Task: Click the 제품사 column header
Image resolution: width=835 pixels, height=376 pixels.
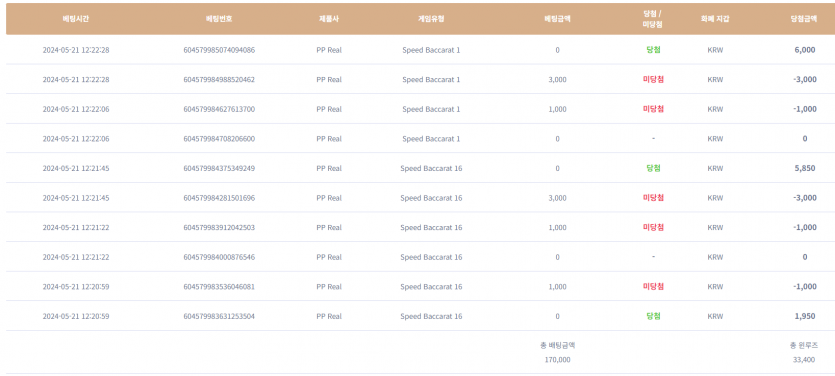Action: tap(329, 19)
